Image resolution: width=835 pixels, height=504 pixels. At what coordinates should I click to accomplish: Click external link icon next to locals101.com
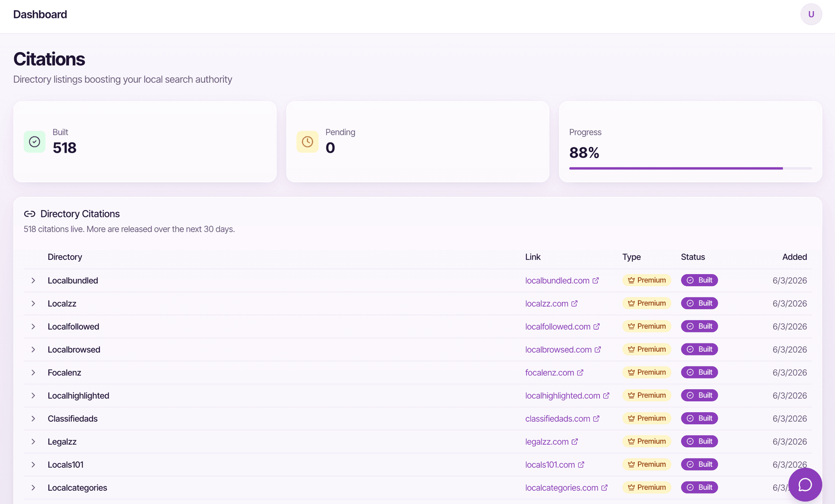tap(581, 464)
